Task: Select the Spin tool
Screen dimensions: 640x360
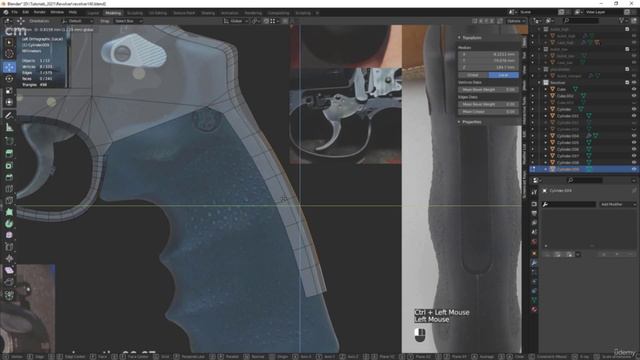Action: (9, 224)
